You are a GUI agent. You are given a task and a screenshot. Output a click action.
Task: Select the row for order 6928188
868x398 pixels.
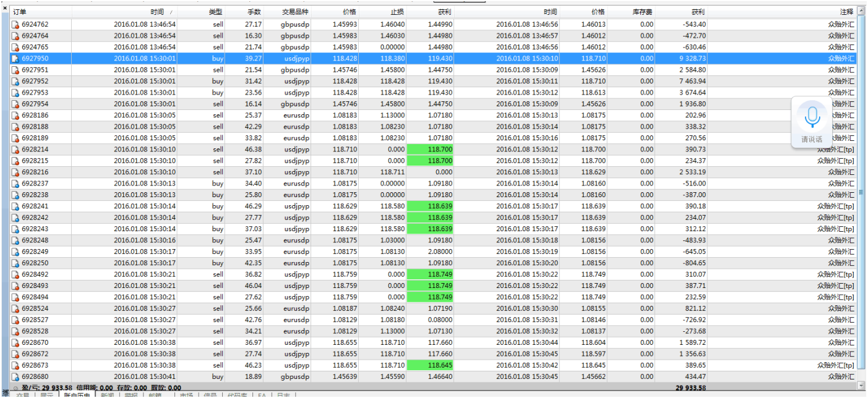click(433, 127)
